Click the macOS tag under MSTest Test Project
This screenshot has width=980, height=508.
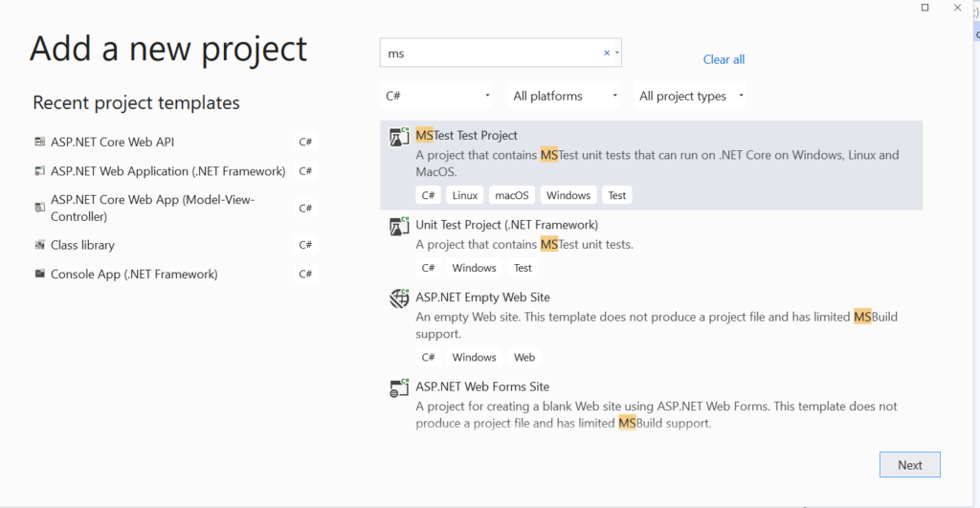[x=512, y=195]
